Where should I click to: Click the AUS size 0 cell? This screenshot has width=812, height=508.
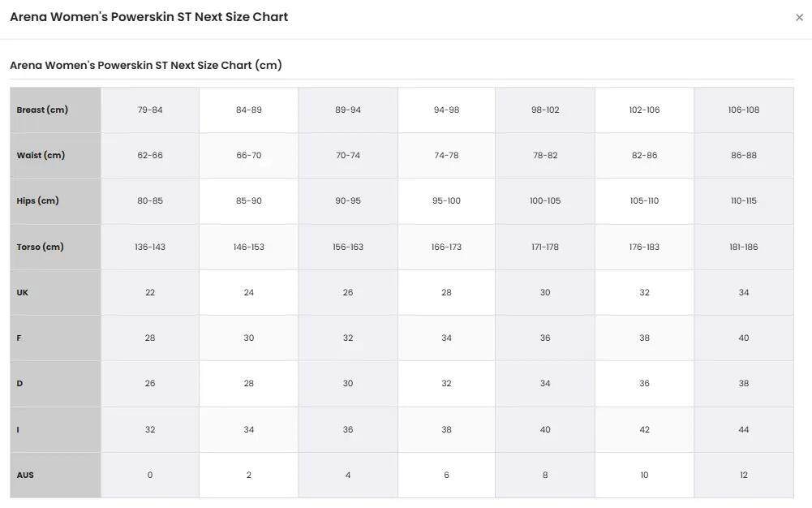[149, 475]
